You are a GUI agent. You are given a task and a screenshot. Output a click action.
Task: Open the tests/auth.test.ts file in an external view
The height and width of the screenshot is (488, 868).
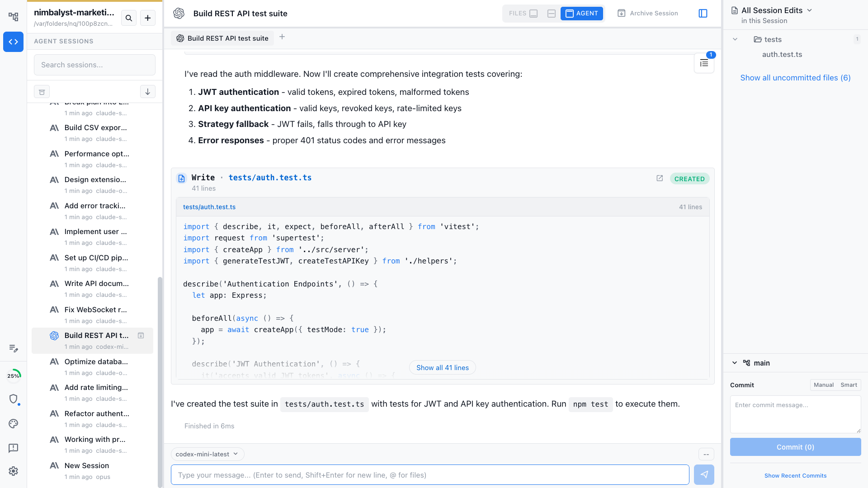tap(660, 178)
